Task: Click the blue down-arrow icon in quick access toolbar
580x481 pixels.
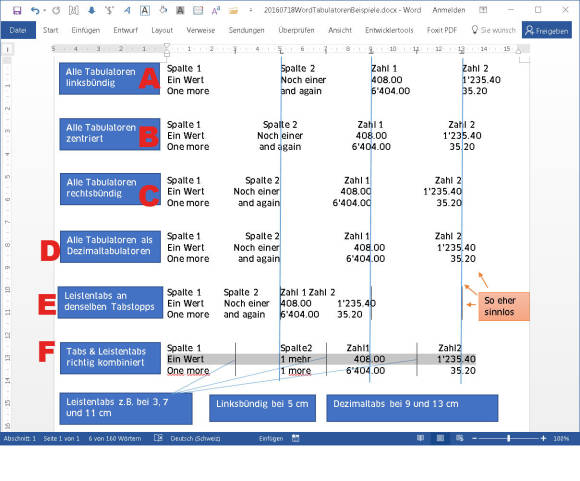Action: 92,10
